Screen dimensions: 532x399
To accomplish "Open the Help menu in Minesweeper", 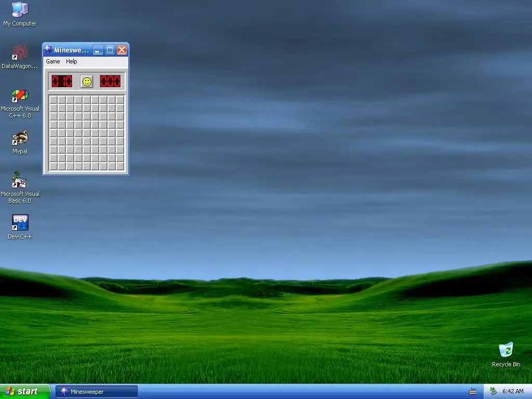I will [71, 61].
